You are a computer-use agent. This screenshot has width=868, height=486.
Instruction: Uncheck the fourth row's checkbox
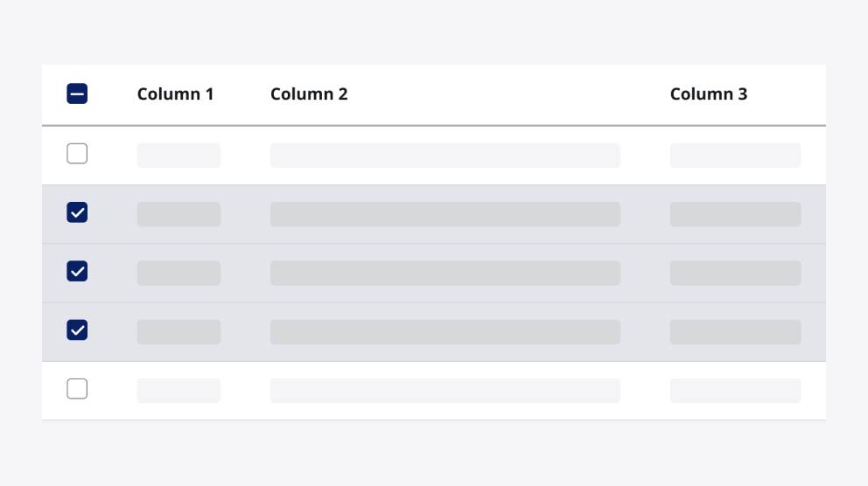point(77,330)
